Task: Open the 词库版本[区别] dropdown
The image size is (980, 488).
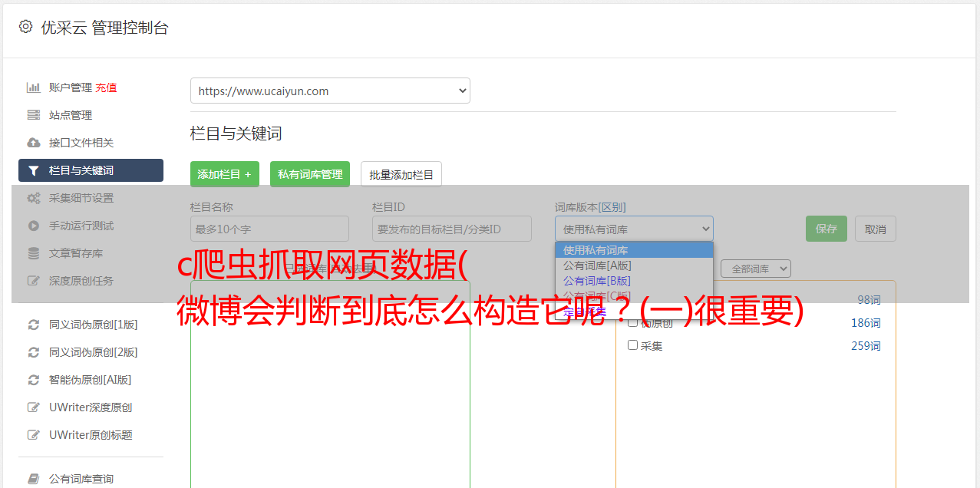Action: click(x=634, y=229)
